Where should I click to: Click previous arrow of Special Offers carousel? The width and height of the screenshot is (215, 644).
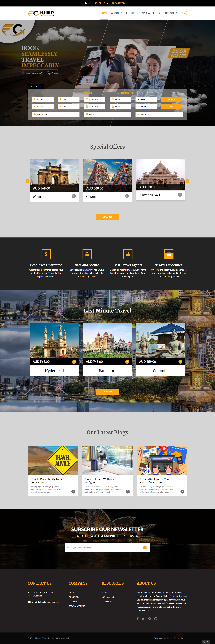click(28, 181)
